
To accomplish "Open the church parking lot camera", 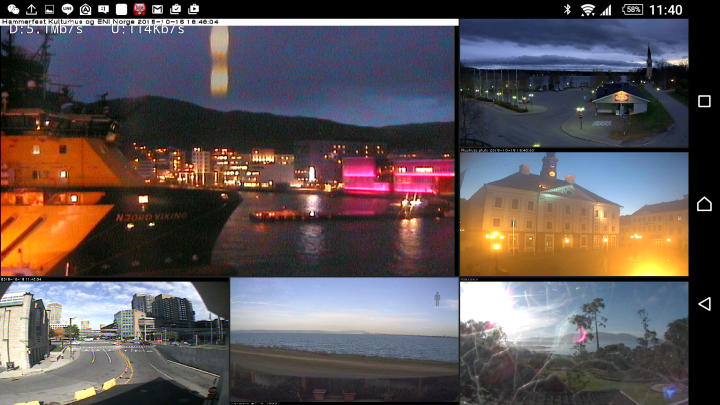I will [x=574, y=83].
